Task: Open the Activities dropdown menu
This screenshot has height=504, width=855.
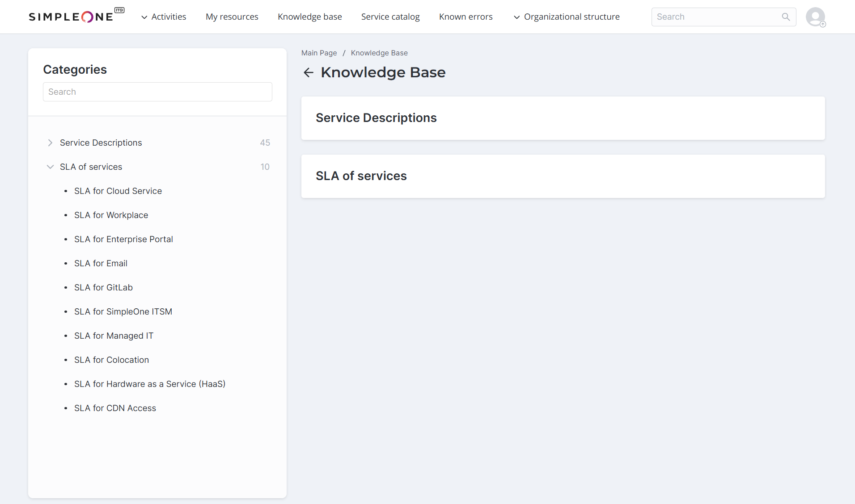Action: 164,17
